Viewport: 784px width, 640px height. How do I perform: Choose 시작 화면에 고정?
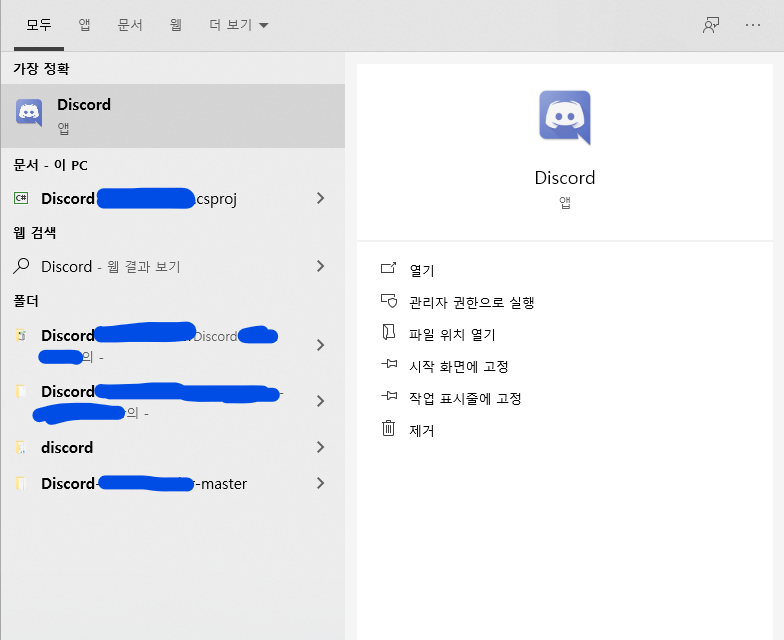[459, 366]
